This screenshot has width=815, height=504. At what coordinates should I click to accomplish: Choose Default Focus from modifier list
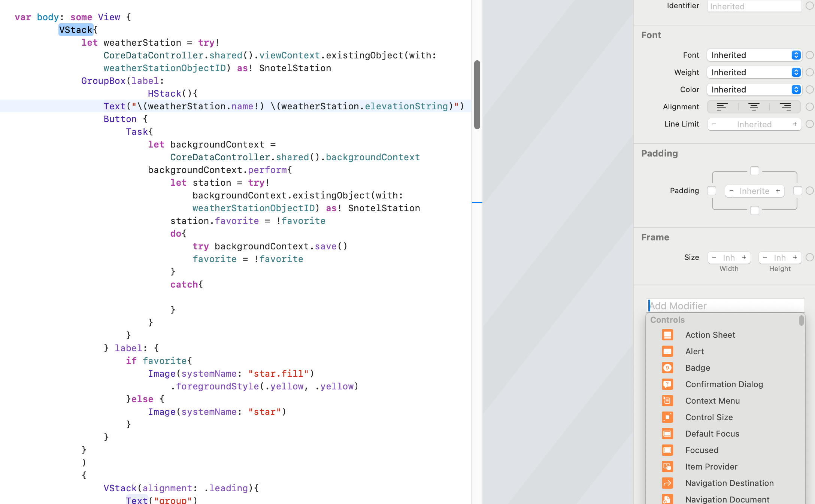point(712,434)
